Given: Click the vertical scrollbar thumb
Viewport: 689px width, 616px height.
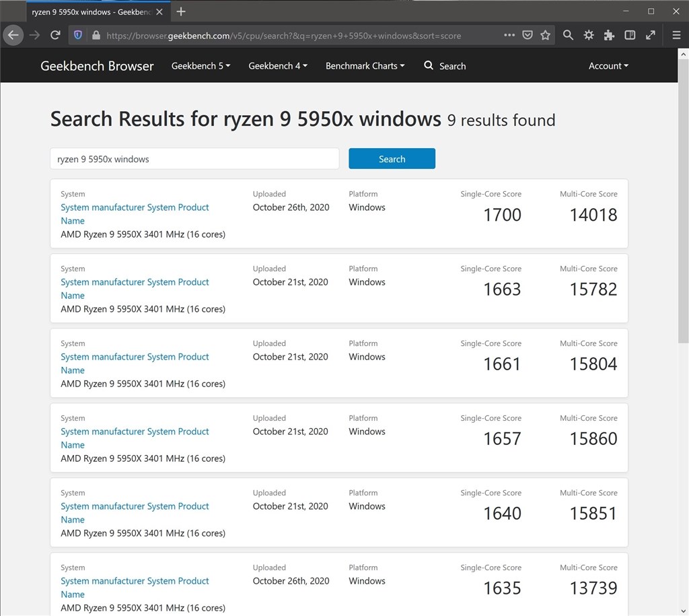Looking at the screenshot, I should click(683, 201).
